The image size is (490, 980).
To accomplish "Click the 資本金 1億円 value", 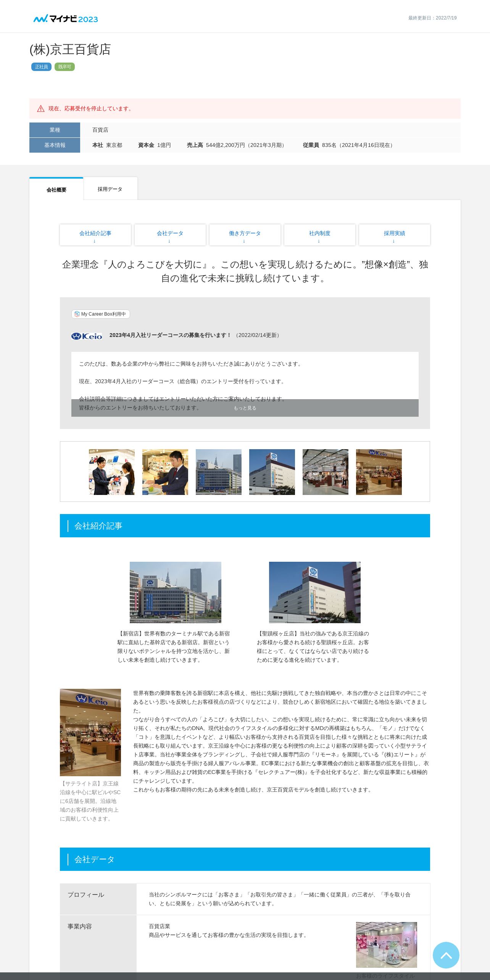I will pyautogui.click(x=155, y=145).
